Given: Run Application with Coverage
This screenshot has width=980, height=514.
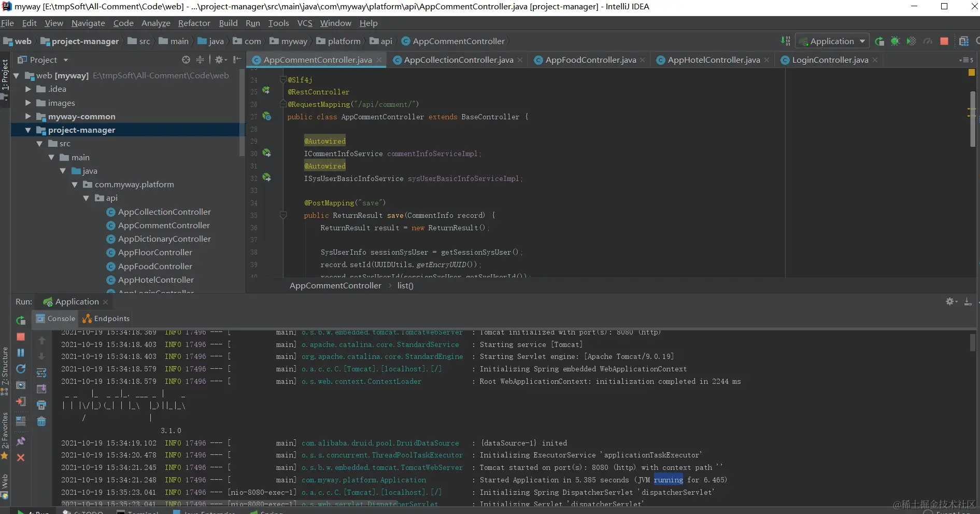Looking at the screenshot, I should point(911,41).
